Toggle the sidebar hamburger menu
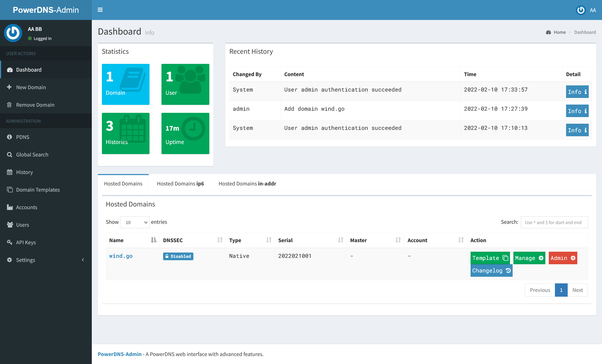 100,10
